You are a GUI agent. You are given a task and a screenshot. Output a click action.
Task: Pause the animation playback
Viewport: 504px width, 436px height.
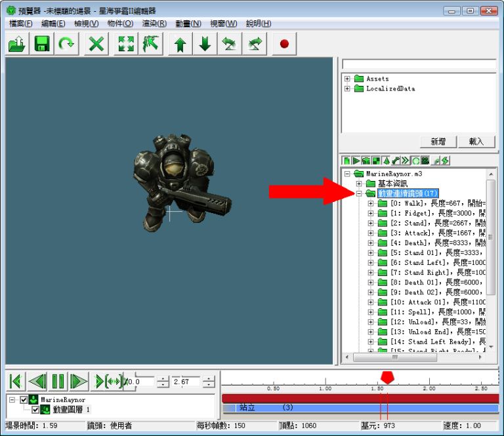click(x=58, y=382)
